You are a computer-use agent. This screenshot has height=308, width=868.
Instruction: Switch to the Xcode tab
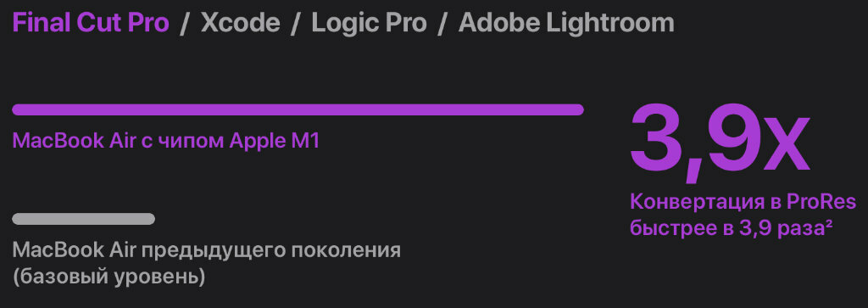pyautogui.click(x=240, y=23)
